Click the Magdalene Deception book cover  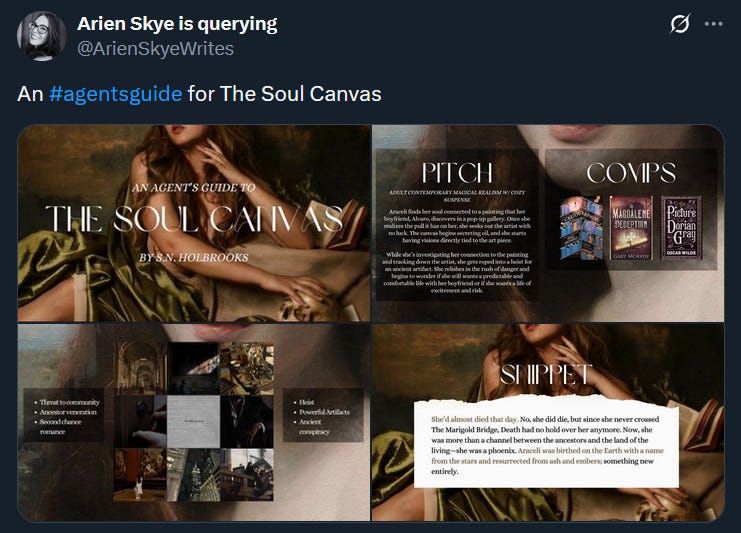[631, 228]
